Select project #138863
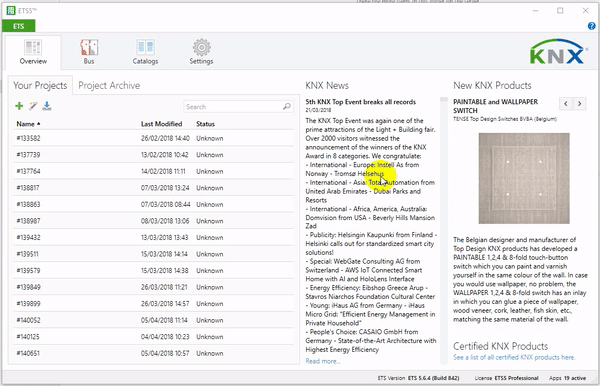The width and height of the screenshot is (600, 386). point(153,204)
